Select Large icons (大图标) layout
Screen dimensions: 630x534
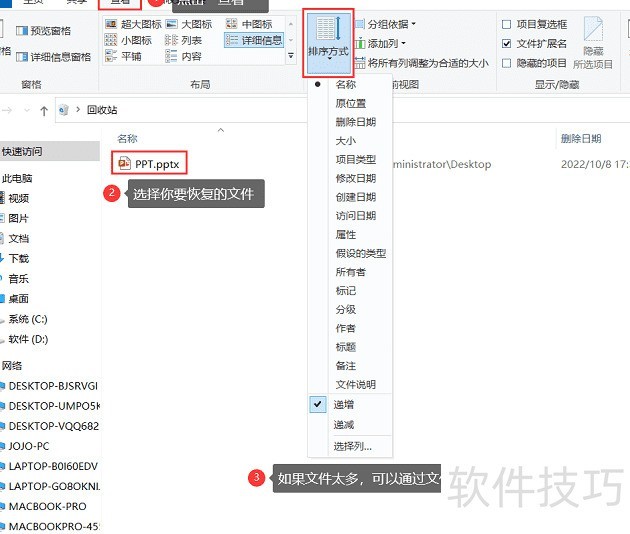pyautogui.click(x=189, y=24)
